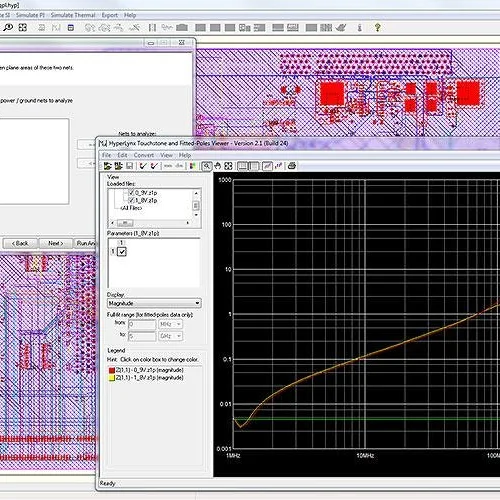Click the empty net list box in the wizard
Image resolution: width=500 pixels, height=500 pixels.
tap(34, 161)
